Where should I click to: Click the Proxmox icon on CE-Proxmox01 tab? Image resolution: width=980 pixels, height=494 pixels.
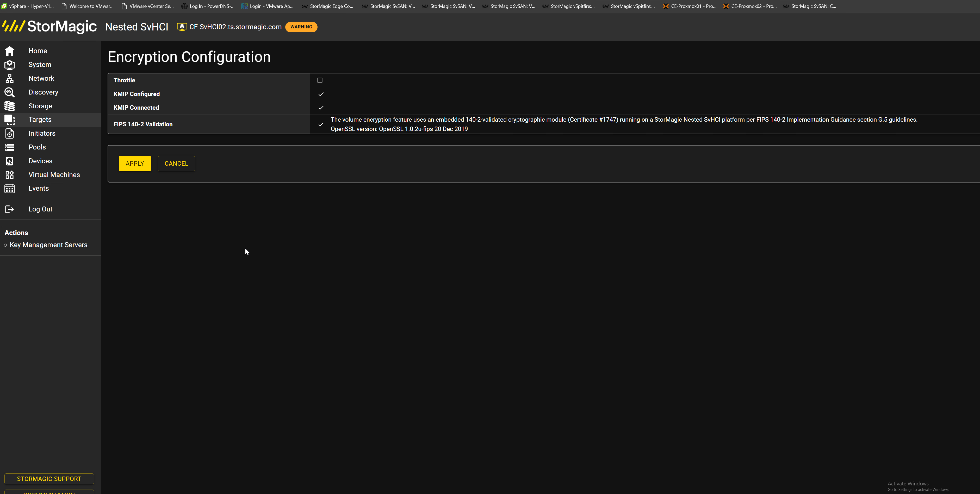click(x=665, y=6)
